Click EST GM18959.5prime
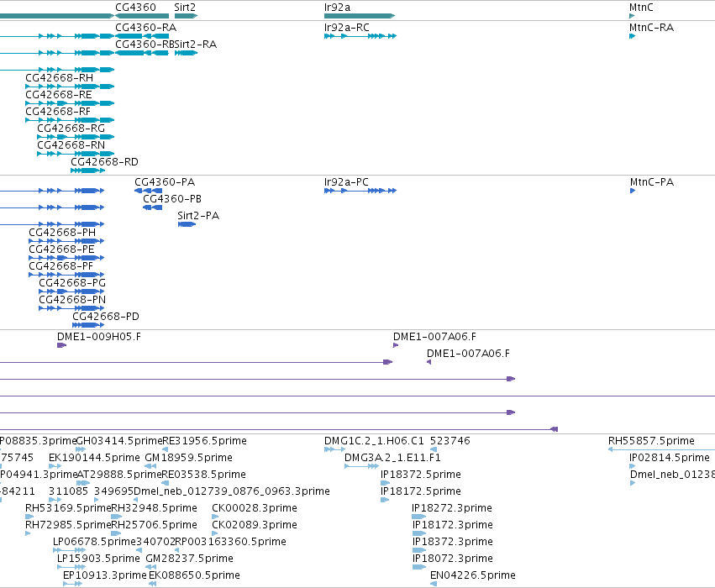Image resolution: width=715 pixels, height=588 pixels. click(189, 458)
